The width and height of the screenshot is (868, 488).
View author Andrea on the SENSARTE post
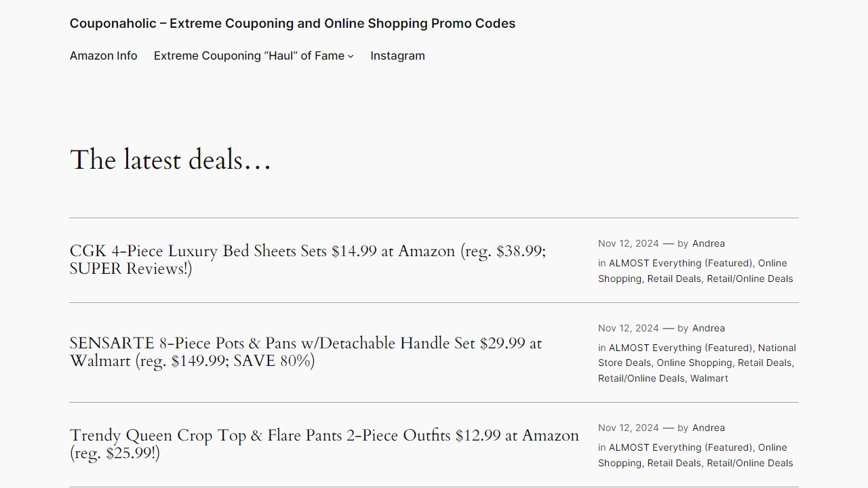click(x=708, y=328)
